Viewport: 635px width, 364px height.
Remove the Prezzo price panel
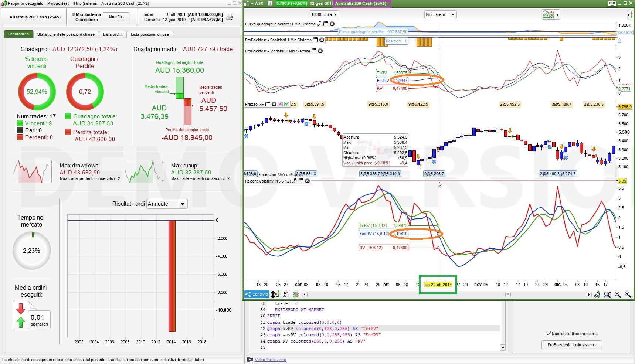pos(274,104)
